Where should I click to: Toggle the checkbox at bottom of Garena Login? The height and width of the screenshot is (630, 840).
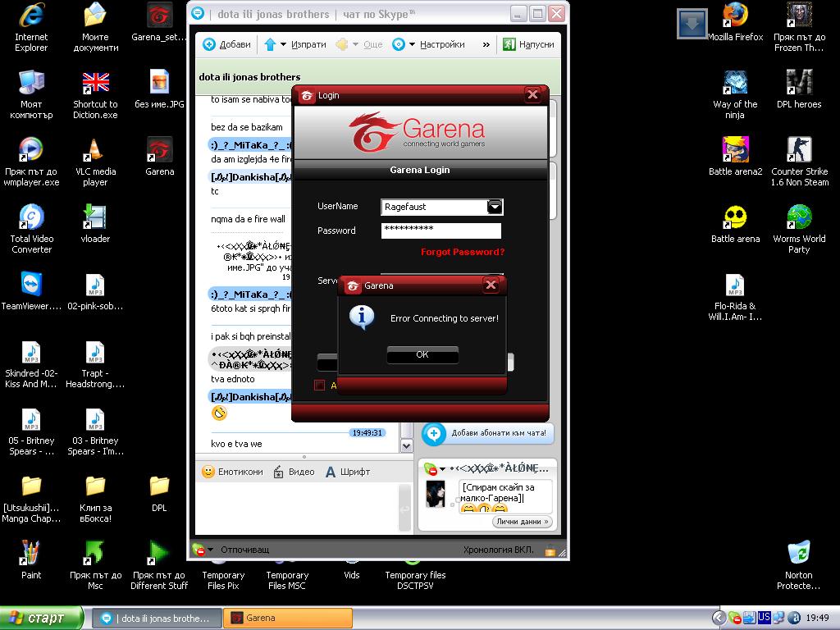click(320, 385)
